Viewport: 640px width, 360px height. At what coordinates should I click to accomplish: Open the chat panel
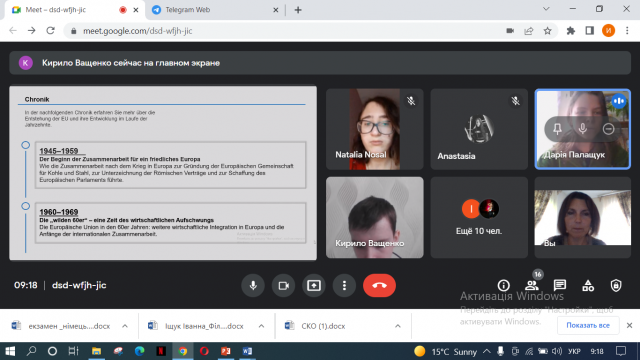[x=560, y=285]
